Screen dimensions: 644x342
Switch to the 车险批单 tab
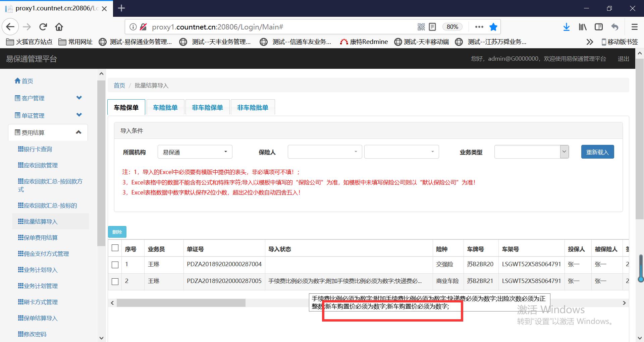click(x=165, y=108)
